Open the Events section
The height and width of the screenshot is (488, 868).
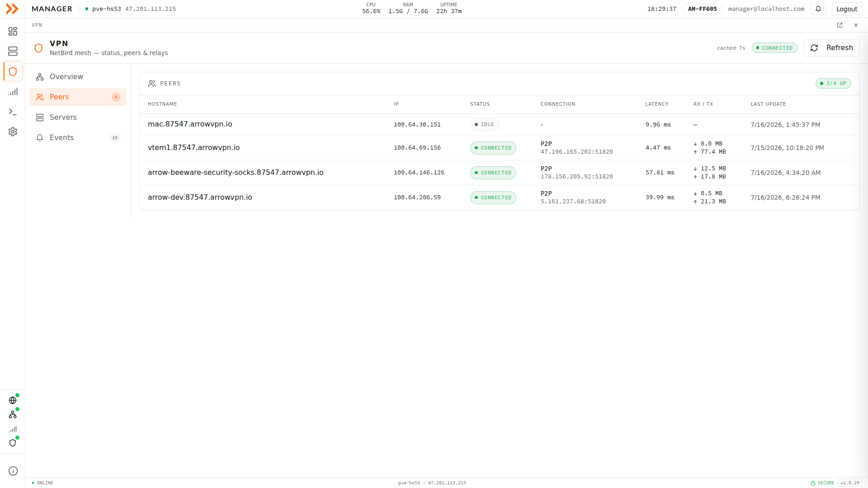click(x=78, y=138)
